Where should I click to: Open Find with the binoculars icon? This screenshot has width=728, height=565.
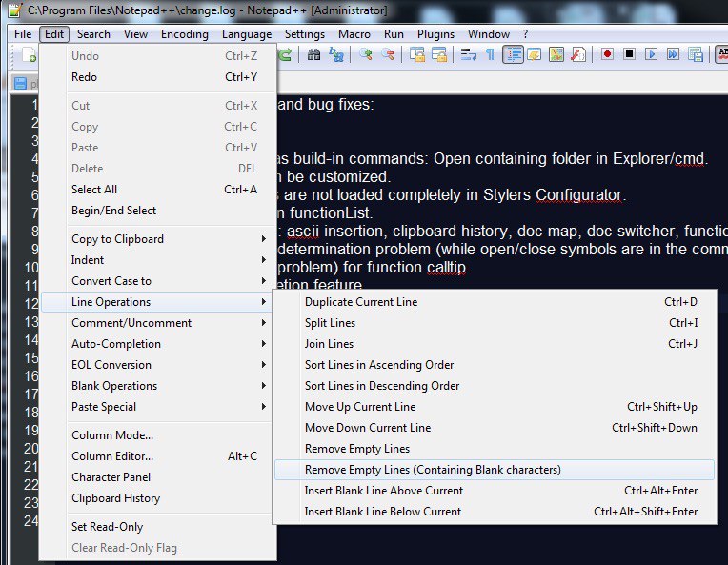click(x=313, y=54)
